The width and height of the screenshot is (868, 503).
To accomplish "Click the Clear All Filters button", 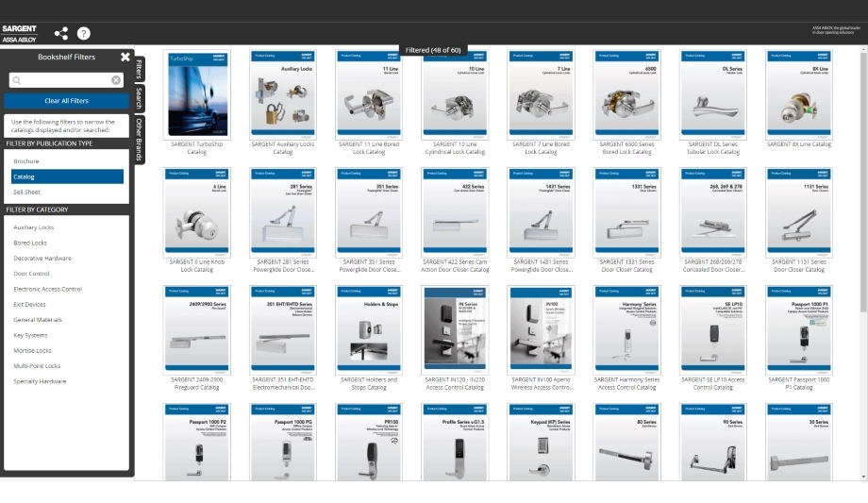I will (x=66, y=101).
